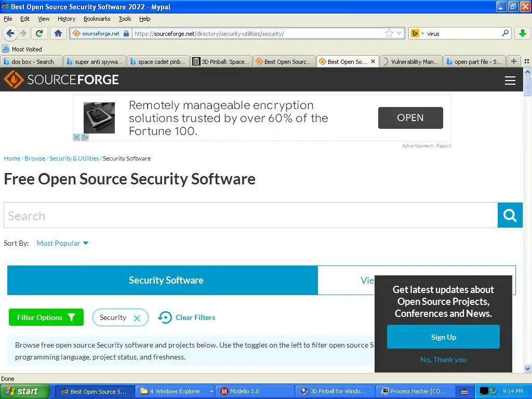Open the Tools menu
Screen dimensions: 532x399
tap(125, 19)
